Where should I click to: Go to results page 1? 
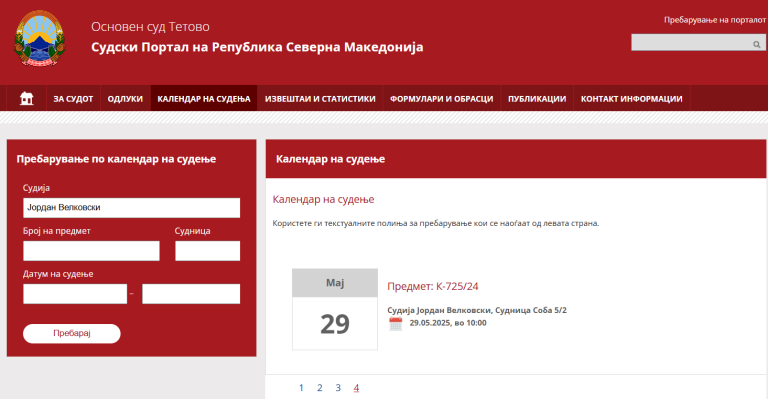click(x=301, y=388)
